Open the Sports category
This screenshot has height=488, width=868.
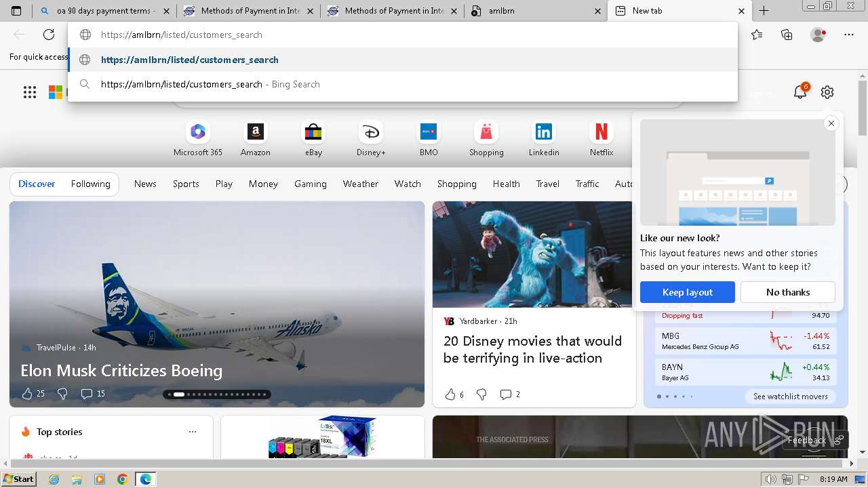186,184
